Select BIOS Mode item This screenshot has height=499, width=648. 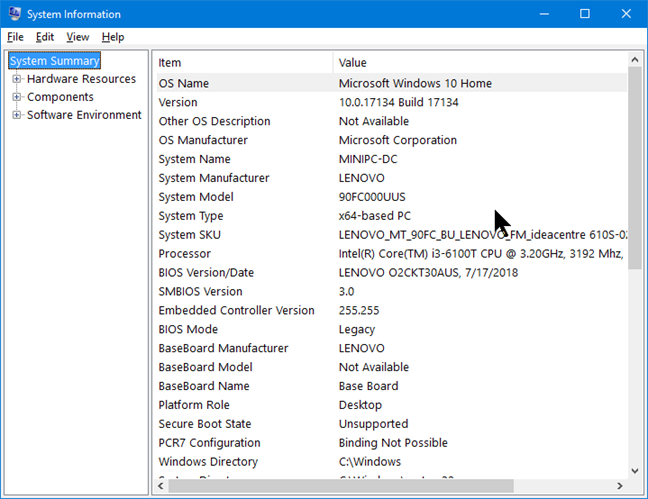[188, 329]
